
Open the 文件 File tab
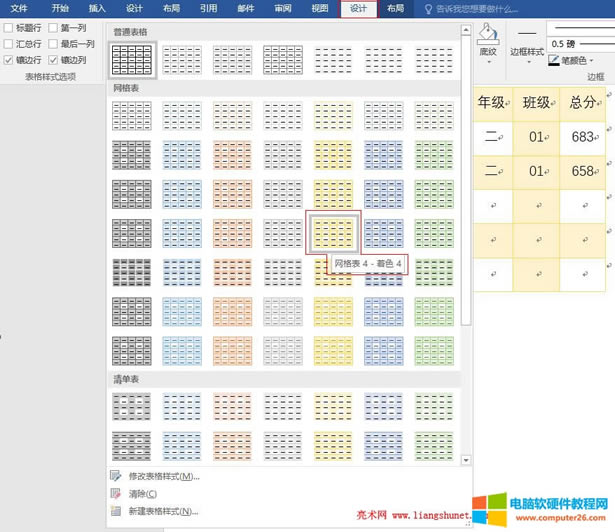19,8
